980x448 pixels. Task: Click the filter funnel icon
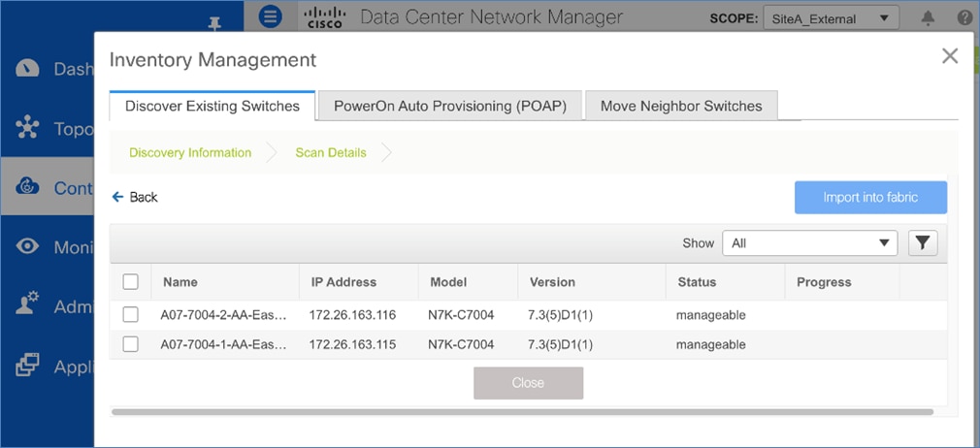pos(923,243)
